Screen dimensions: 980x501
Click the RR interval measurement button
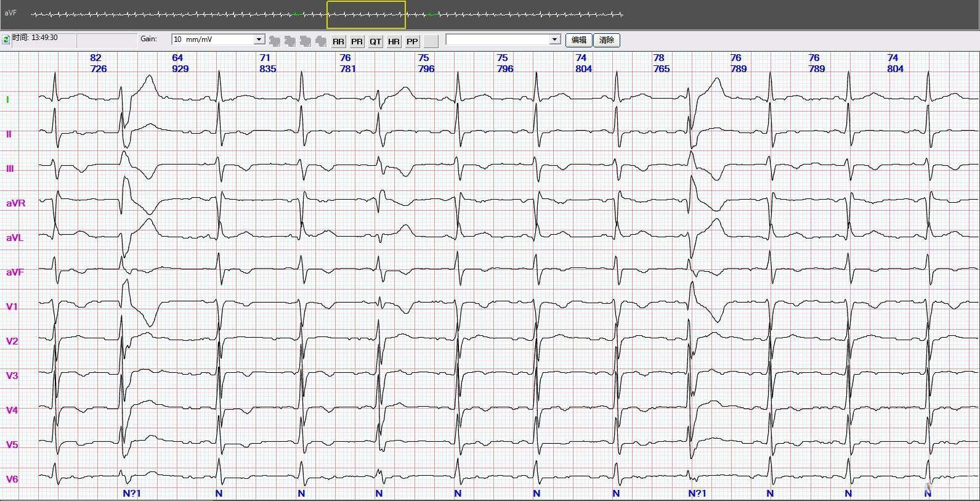338,41
